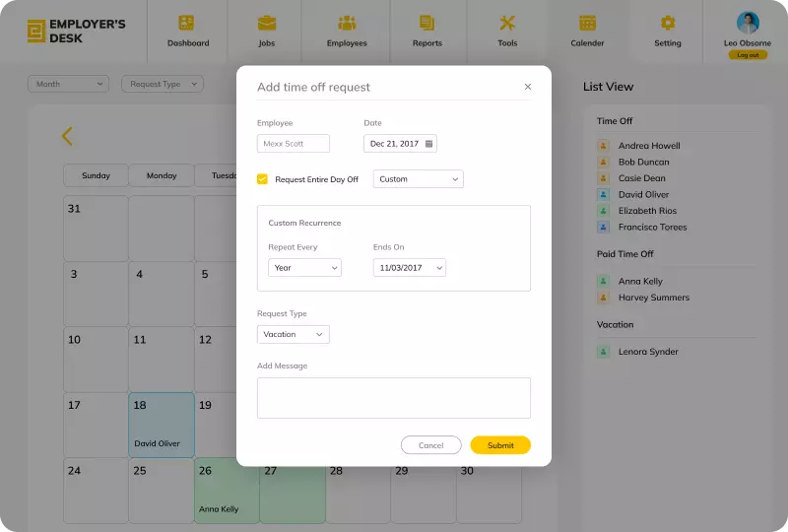Click the Jobs briefcase icon
Image resolution: width=788 pixels, height=532 pixels.
267,23
